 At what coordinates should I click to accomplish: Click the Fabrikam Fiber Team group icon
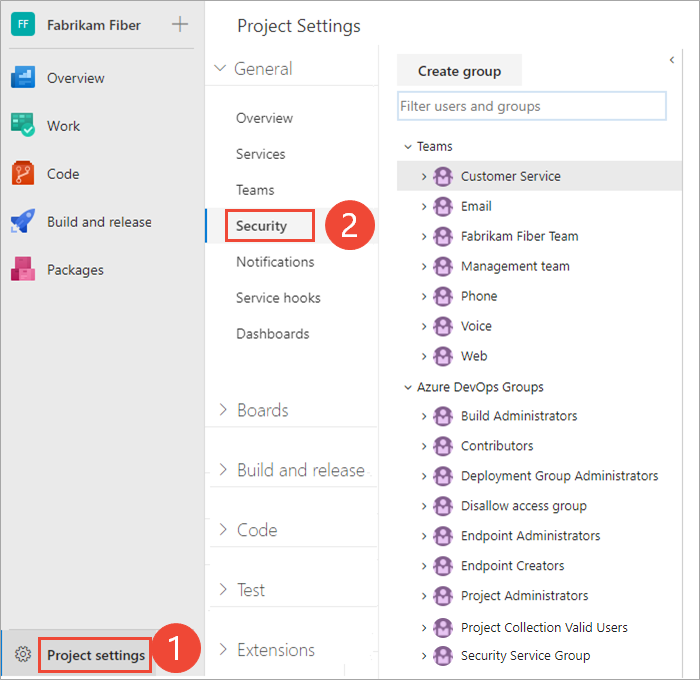click(443, 236)
